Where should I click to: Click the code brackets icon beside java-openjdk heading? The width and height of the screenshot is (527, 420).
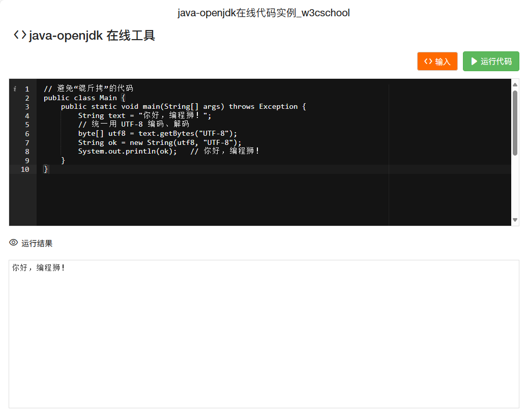(20, 35)
